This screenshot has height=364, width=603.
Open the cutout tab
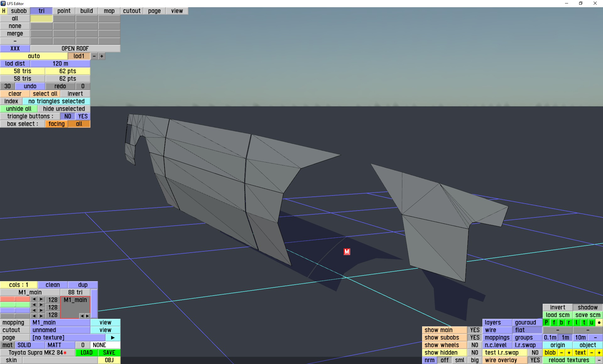click(x=132, y=11)
